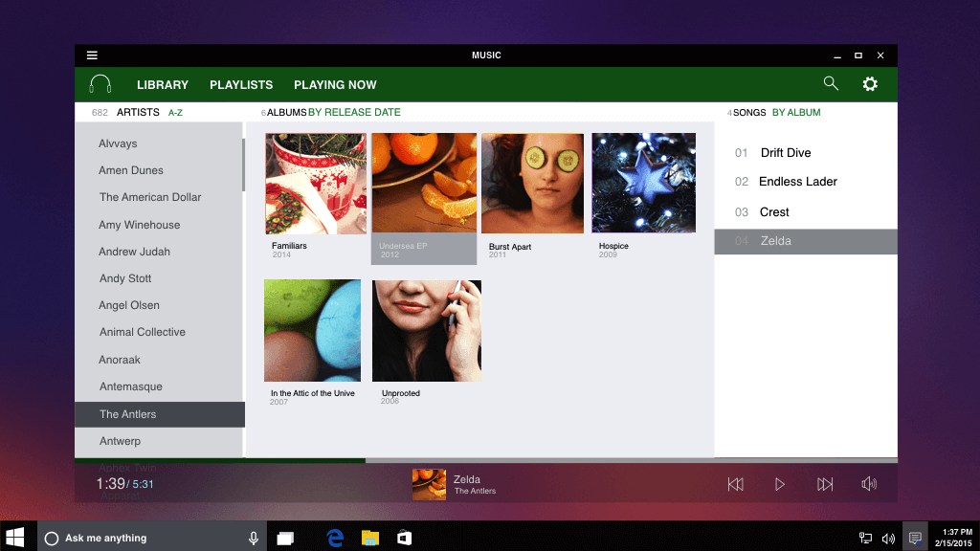Select song 04 Zelda

point(806,241)
